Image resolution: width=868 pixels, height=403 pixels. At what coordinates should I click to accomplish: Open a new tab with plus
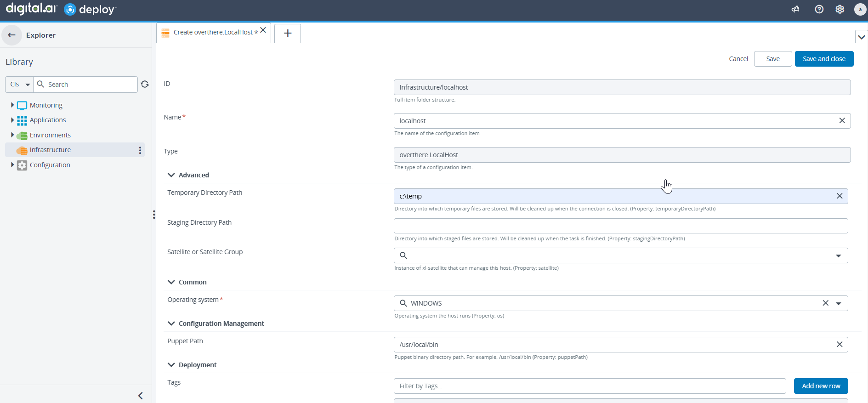pos(288,33)
